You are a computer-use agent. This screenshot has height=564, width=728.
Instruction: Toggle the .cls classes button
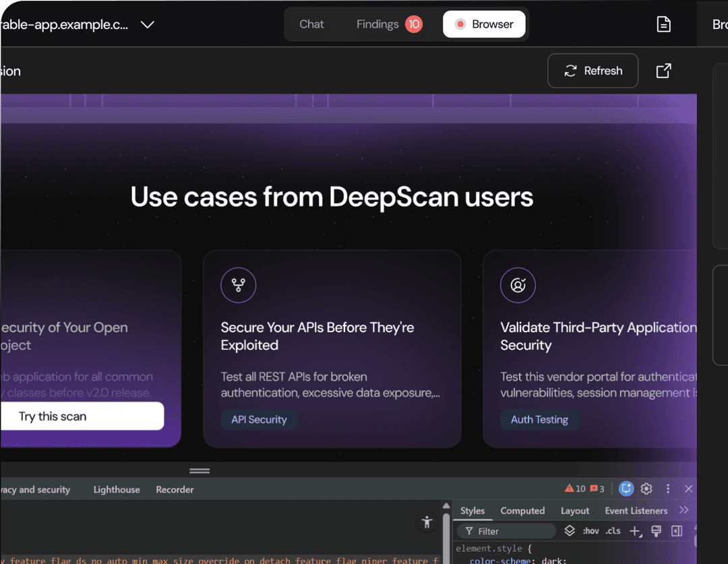[x=613, y=530]
